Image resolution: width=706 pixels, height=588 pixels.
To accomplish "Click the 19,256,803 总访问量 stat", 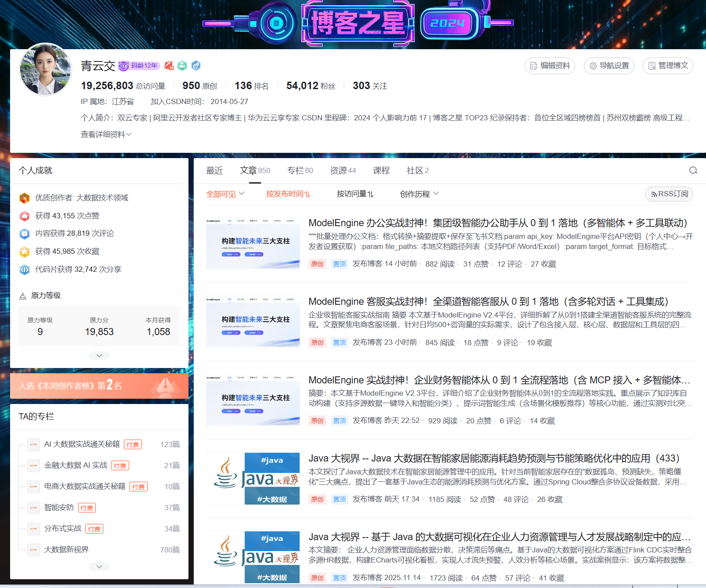I will point(123,86).
